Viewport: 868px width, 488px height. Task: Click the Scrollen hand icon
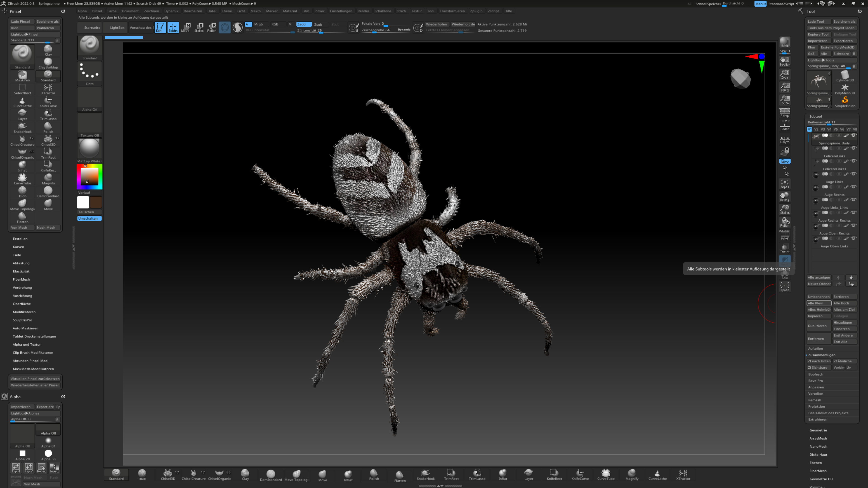[x=784, y=61]
